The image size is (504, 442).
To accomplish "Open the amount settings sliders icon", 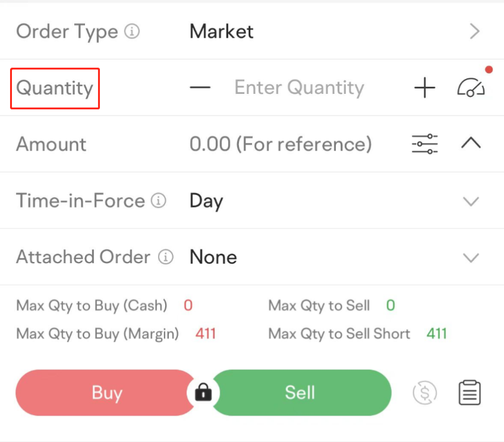I will pos(424,144).
